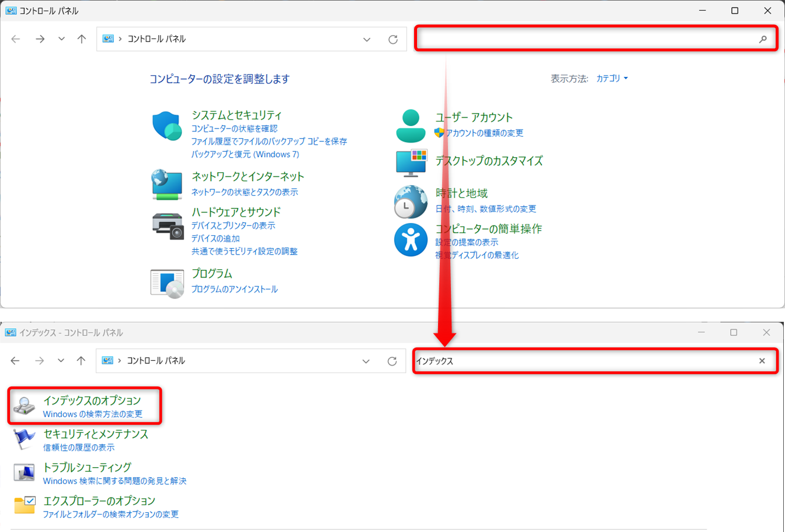This screenshot has height=532, width=785.
Task: Click the empty search box in top window
Action: point(584,39)
